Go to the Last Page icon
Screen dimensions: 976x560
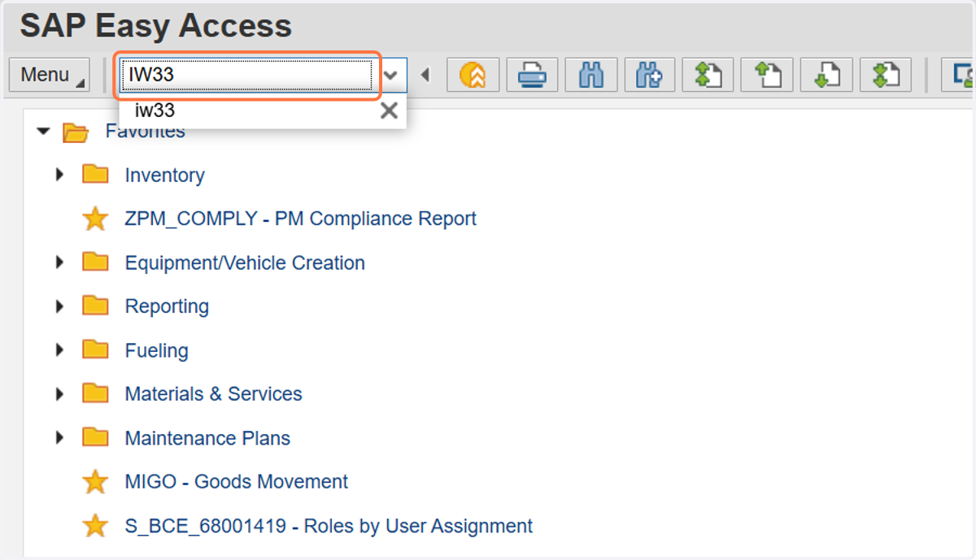click(886, 76)
